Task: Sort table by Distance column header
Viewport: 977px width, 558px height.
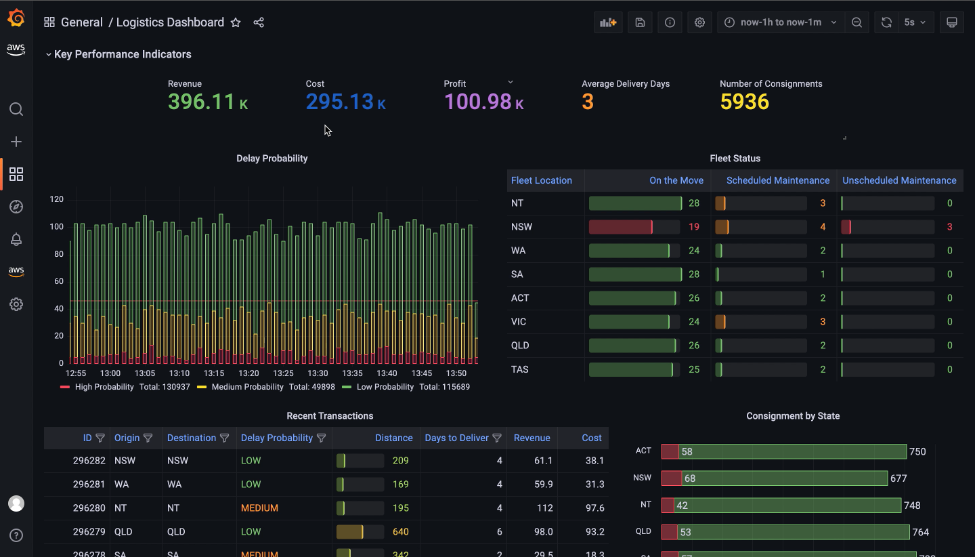Action: (x=393, y=437)
